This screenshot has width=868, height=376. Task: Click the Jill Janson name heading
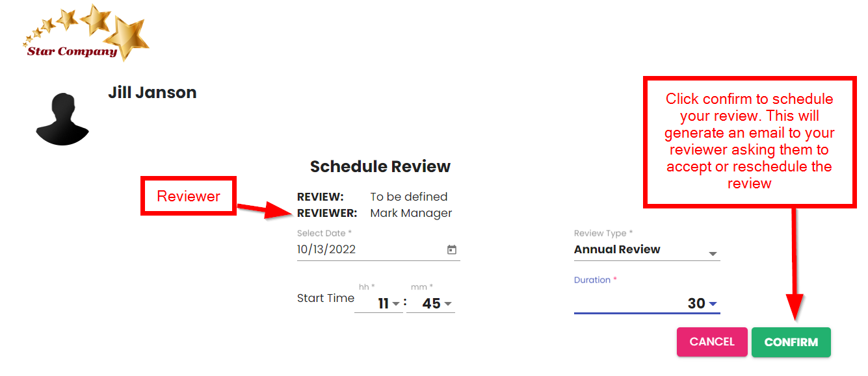pos(152,93)
